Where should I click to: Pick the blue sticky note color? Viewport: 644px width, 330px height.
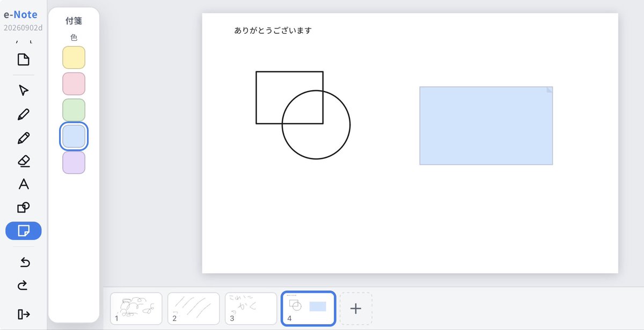pyautogui.click(x=74, y=136)
